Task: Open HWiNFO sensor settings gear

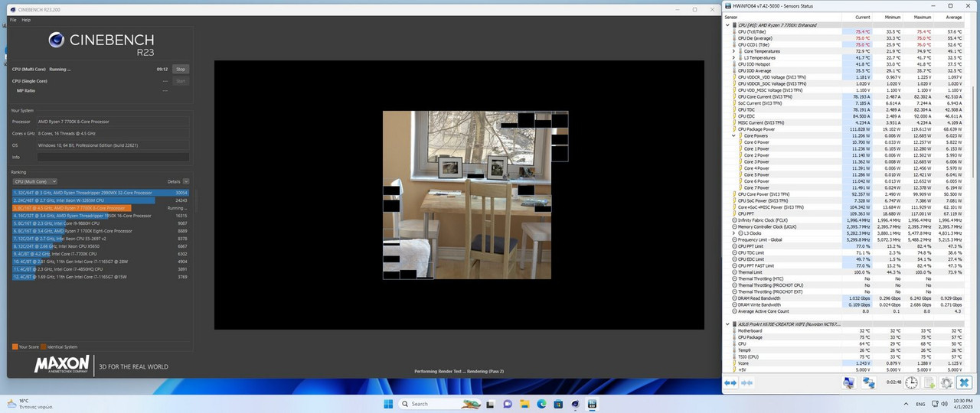Action: [947, 382]
